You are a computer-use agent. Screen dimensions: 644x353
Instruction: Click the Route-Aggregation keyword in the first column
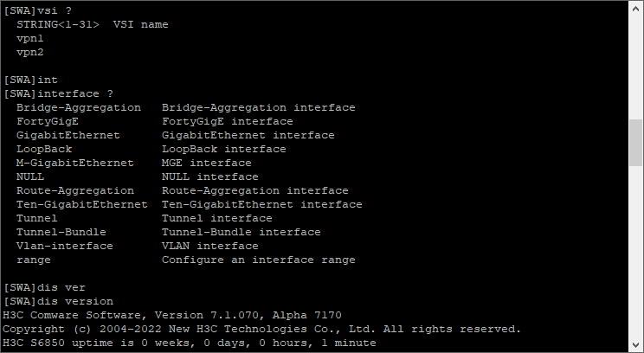pos(74,190)
